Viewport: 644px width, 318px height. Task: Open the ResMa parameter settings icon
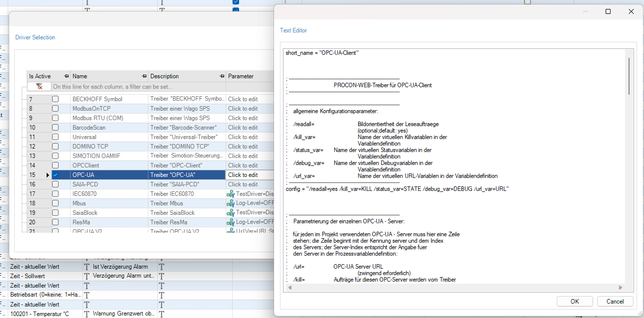pyautogui.click(x=230, y=222)
